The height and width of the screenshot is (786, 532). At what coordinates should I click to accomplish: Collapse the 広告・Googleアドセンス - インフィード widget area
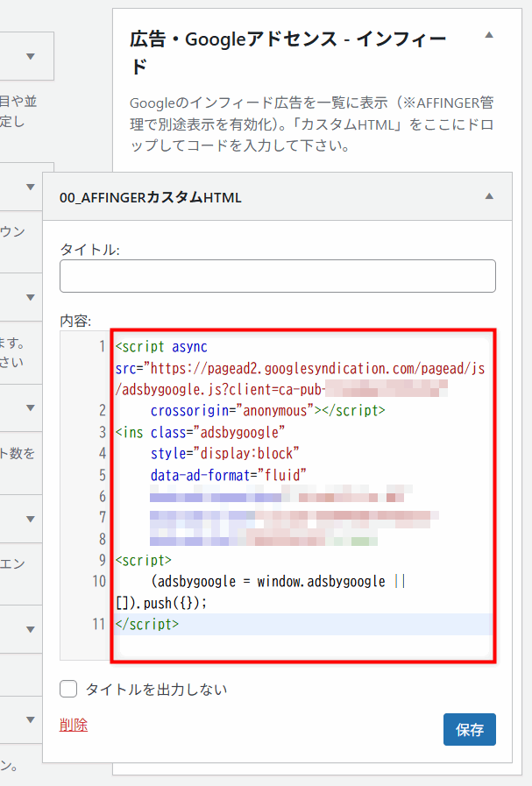(489, 35)
